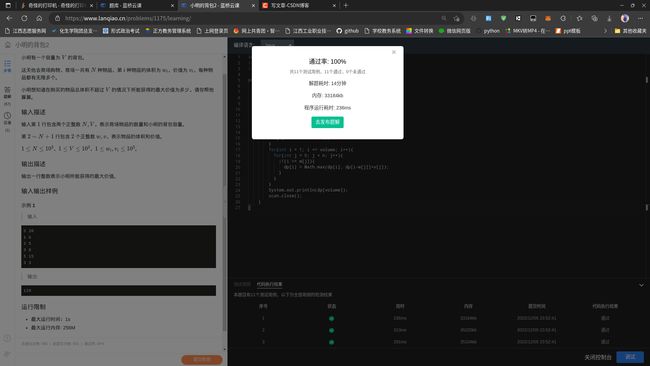Open the ppt模板 bookmark
This screenshot has width=650, height=366.
(x=568, y=31)
